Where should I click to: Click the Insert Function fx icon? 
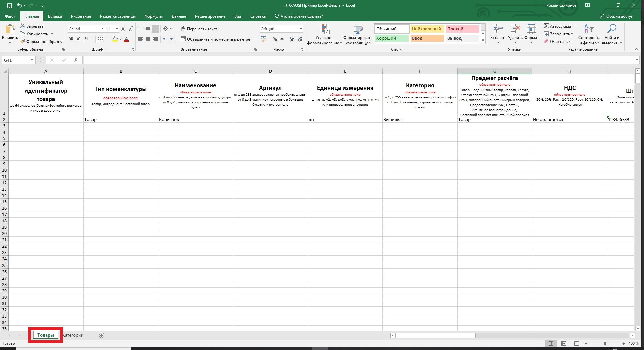tap(76, 60)
